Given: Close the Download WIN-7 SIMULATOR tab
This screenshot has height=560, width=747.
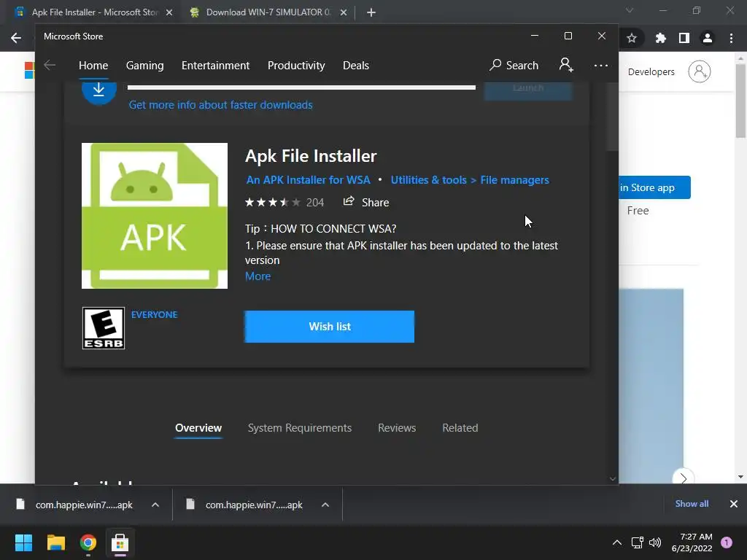Looking at the screenshot, I should 344,13.
